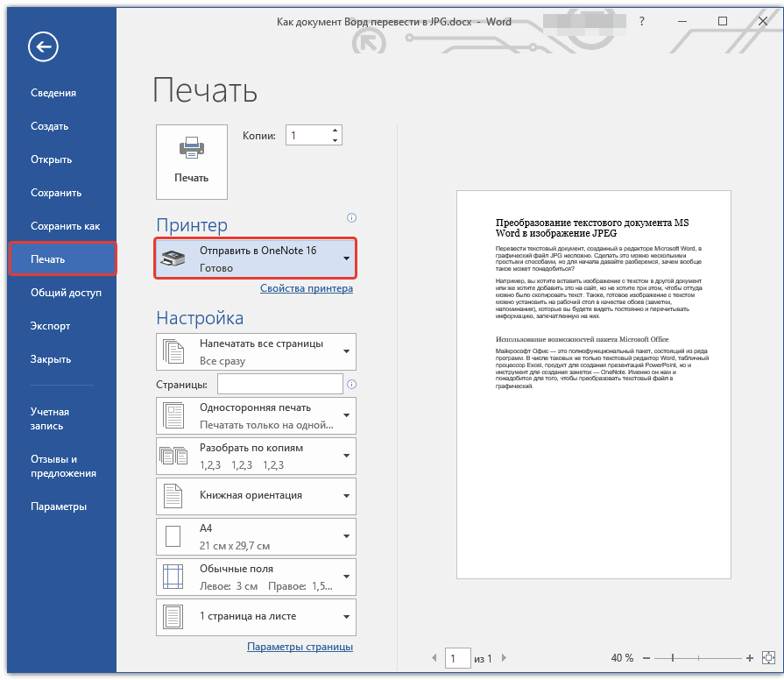The width and height of the screenshot is (784, 680).
Task: Click the zoom out minus icon
Action: (x=646, y=658)
